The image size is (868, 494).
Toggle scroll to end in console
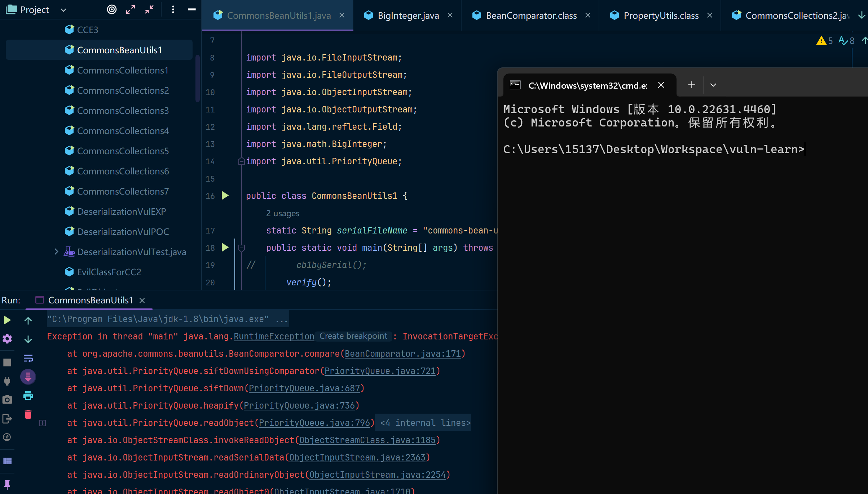click(28, 377)
